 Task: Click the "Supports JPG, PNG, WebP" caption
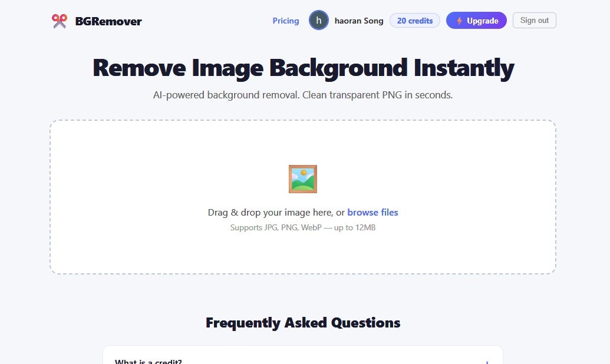click(x=303, y=227)
